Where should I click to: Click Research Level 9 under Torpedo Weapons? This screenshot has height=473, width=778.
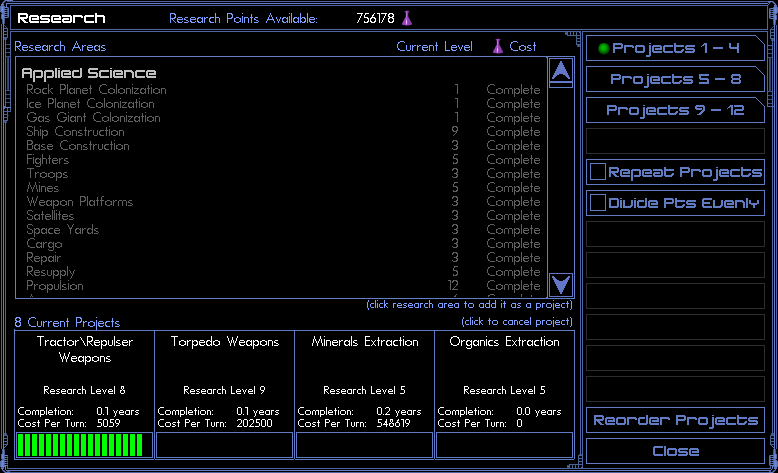[x=224, y=391]
